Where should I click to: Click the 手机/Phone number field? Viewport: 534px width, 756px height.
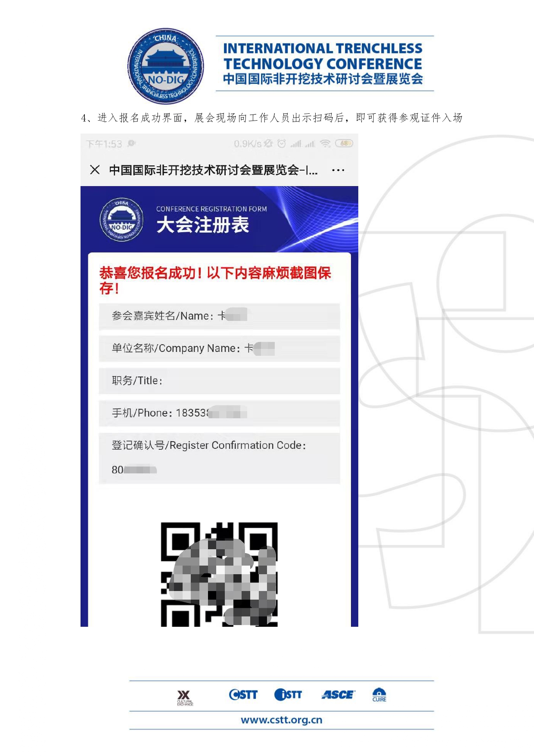point(219,413)
